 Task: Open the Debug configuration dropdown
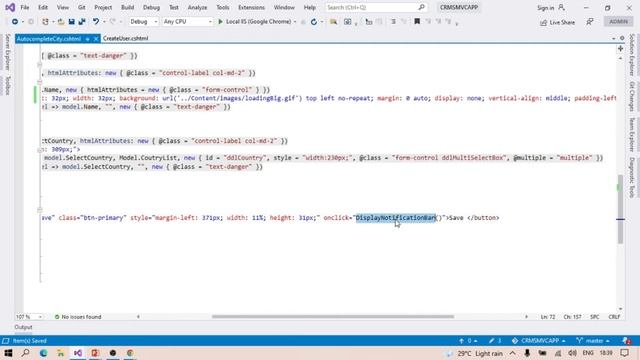(143, 22)
